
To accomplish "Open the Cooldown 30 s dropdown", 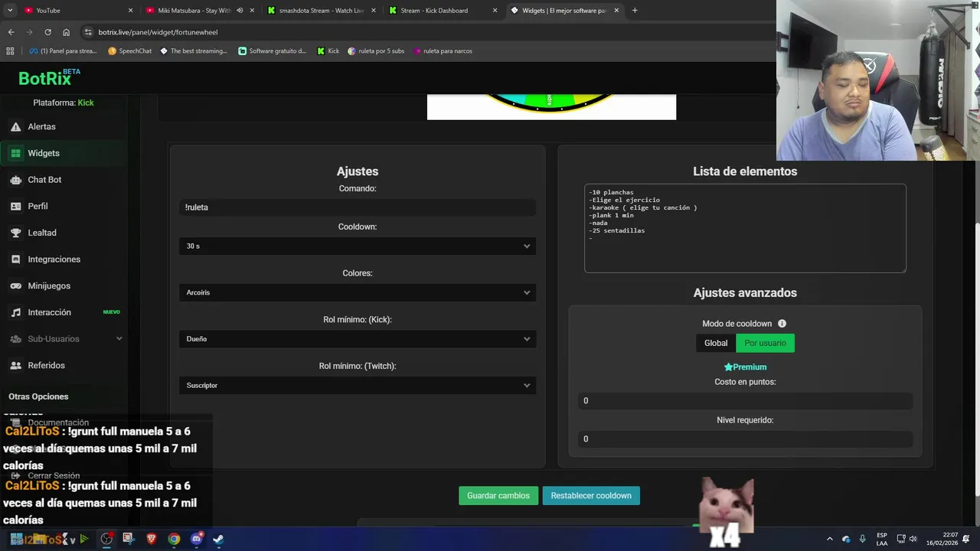I will pyautogui.click(x=358, y=246).
